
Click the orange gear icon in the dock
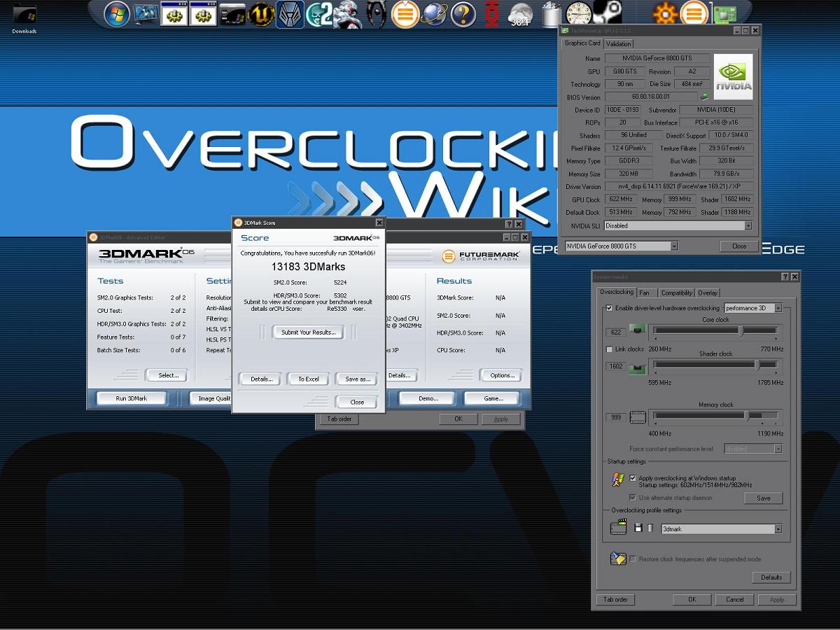pos(665,14)
